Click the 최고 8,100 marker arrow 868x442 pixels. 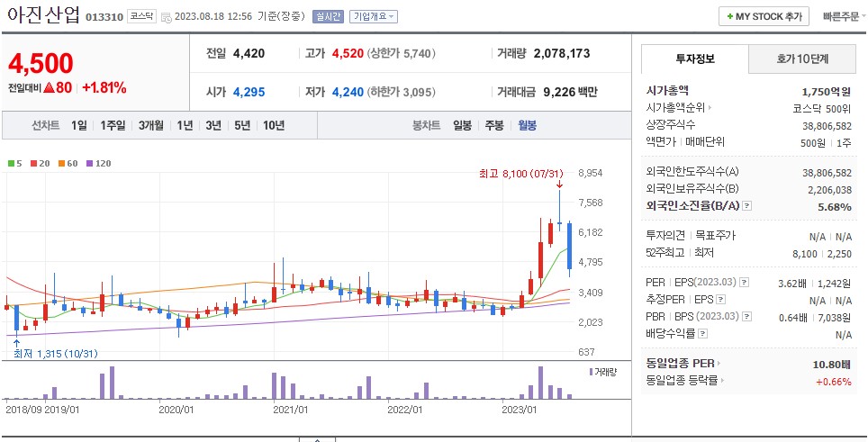[x=559, y=185]
